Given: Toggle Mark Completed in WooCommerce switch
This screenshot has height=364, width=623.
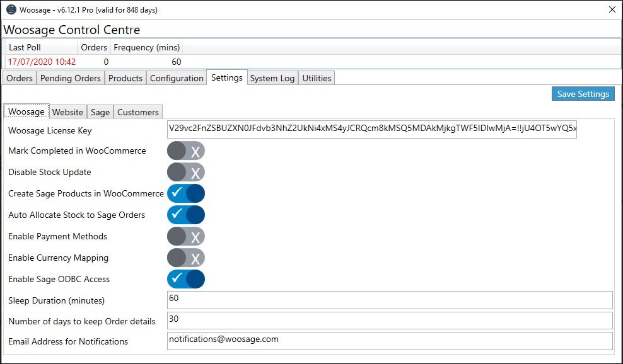Looking at the screenshot, I should coord(186,151).
